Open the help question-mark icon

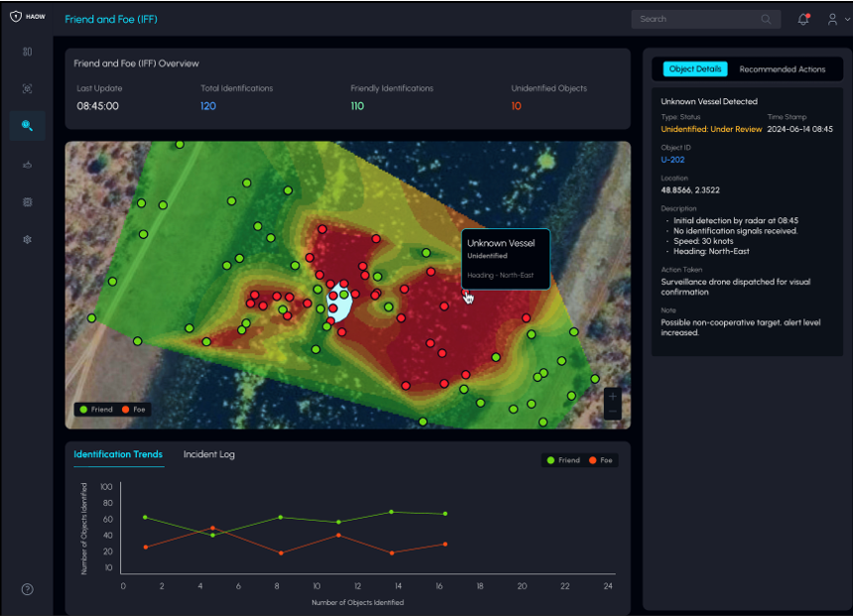[27, 589]
